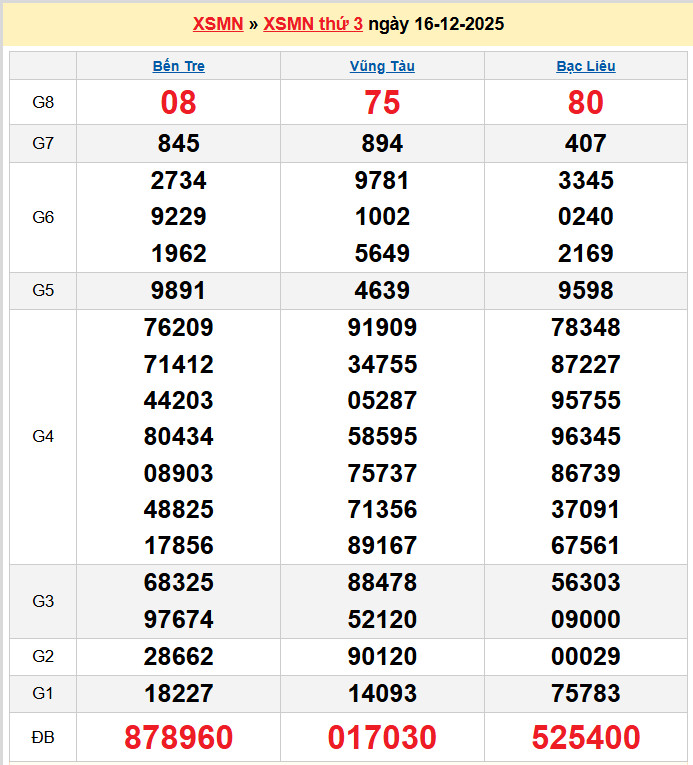Select the G6 number 2169
Screen dimensions: 693x765
(586, 253)
